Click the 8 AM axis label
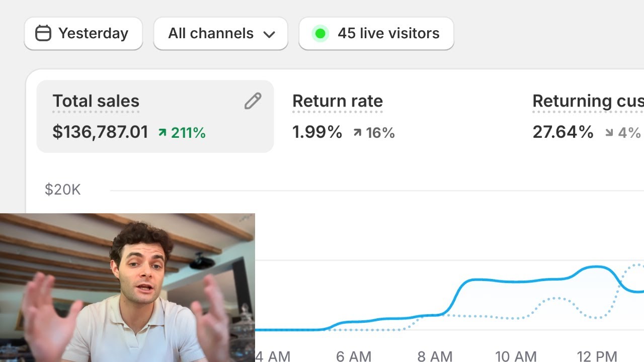The height and width of the screenshot is (362, 644). click(x=435, y=356)
